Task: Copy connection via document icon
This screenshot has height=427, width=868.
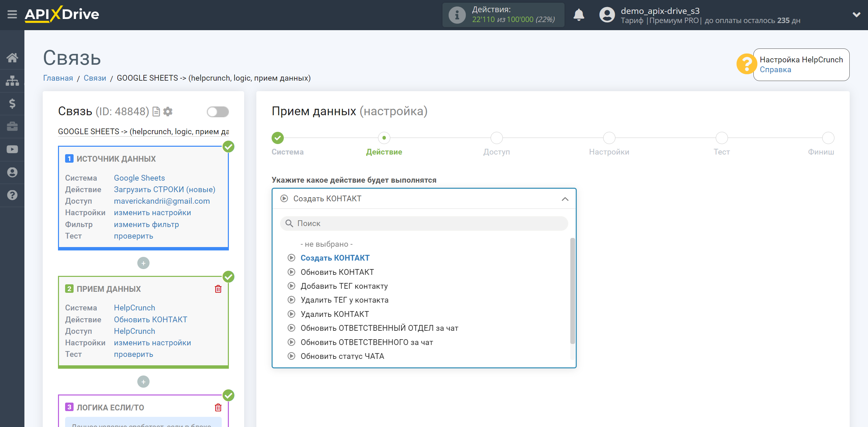Action: pyautogui.click(x=156, y=111)
